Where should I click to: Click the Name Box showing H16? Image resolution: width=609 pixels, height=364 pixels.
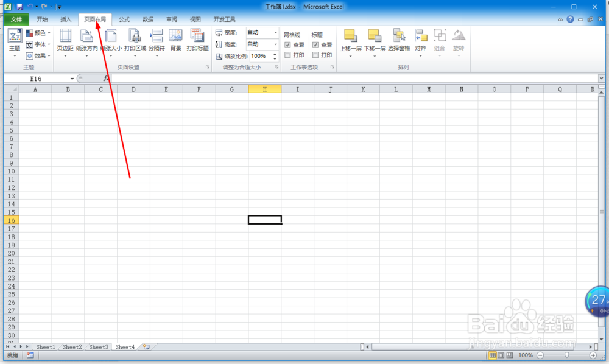36,79
